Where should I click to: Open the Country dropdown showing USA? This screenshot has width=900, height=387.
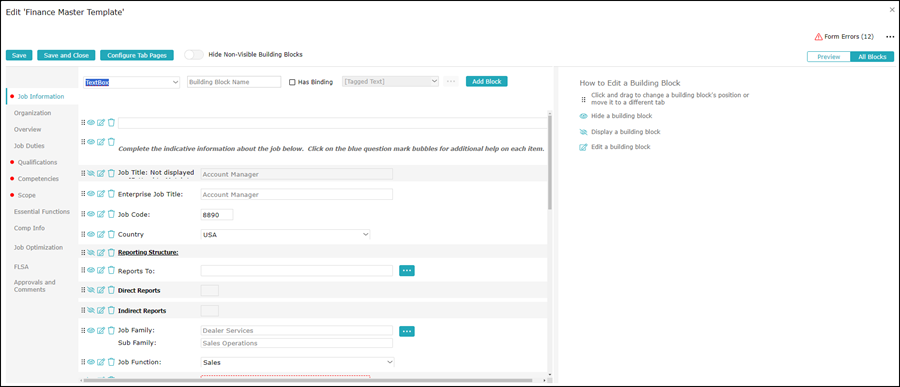[x=285, y=234]
